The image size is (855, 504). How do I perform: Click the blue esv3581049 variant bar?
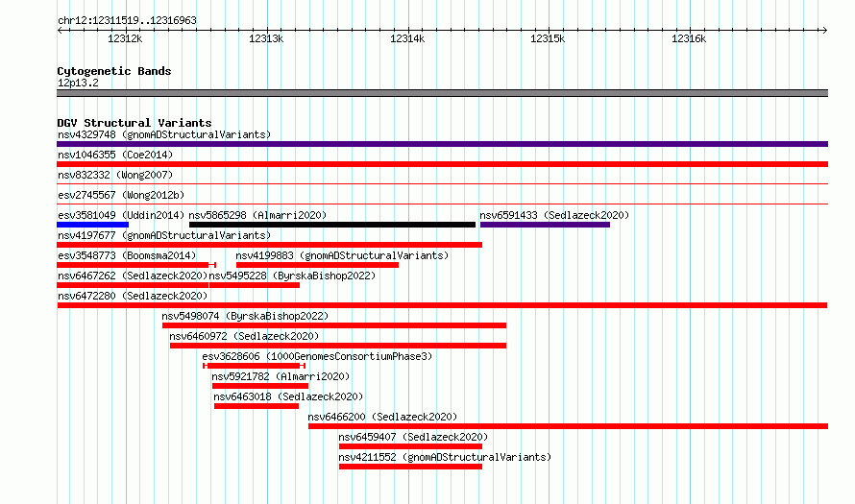[x=92, y=225]
